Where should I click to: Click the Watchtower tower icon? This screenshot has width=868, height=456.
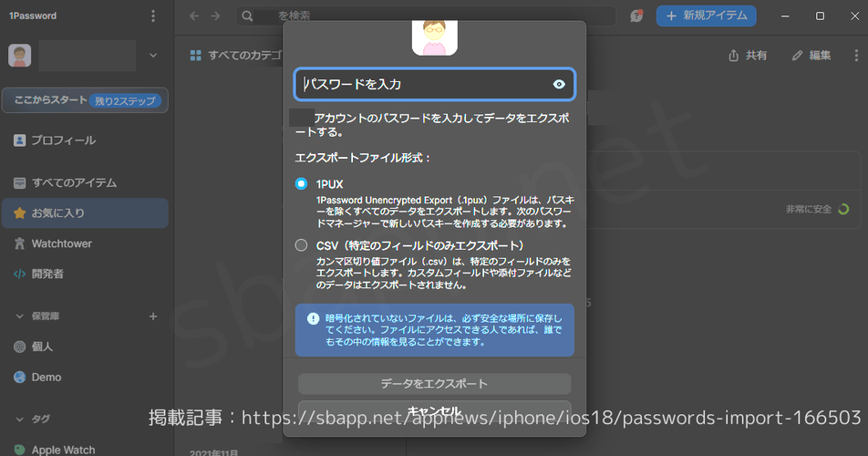point(19,244)
